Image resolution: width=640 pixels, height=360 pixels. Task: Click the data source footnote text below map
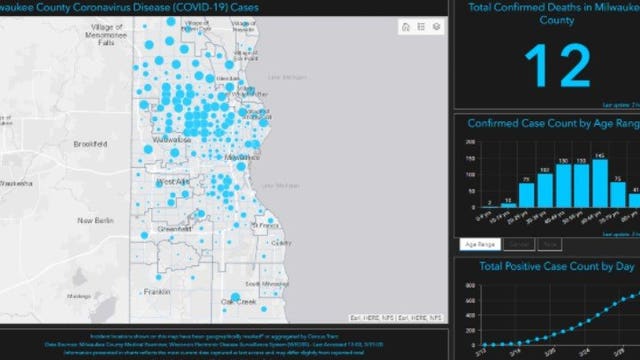tap(214, 344)
